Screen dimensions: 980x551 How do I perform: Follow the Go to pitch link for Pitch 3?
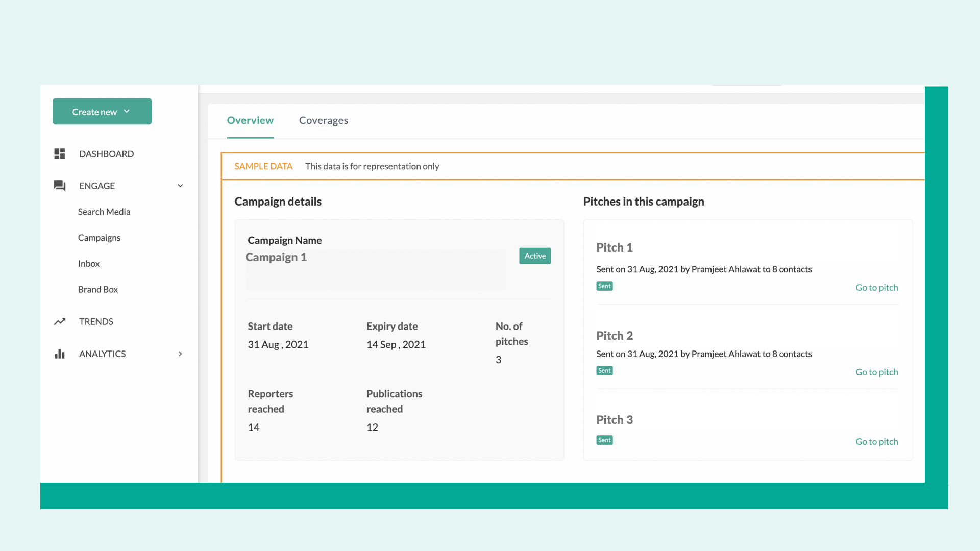877,442
